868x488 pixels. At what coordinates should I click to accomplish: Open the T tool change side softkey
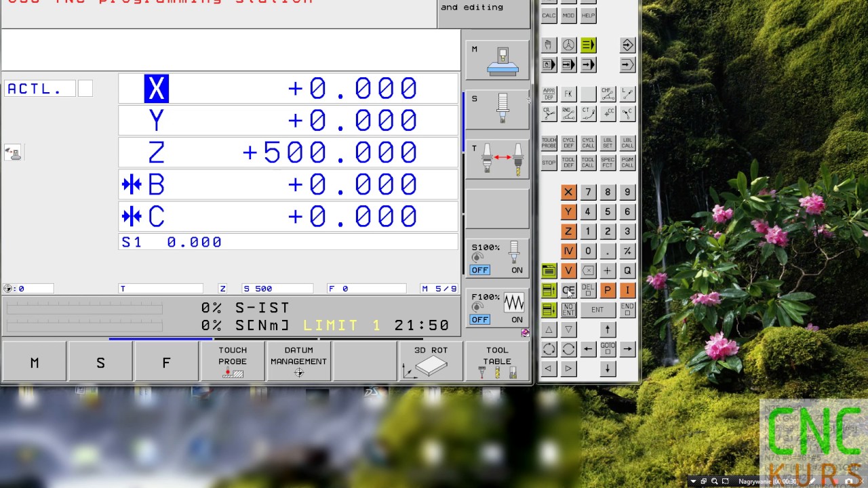point(497,159)
